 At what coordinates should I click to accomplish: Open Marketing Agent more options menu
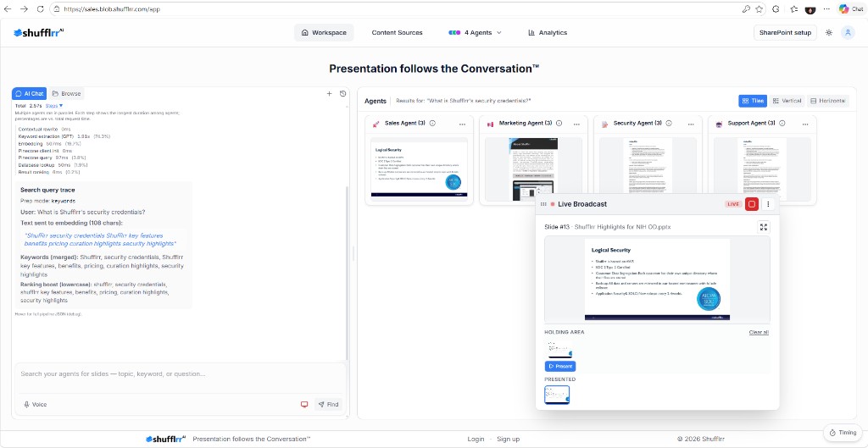click(576, 124)
